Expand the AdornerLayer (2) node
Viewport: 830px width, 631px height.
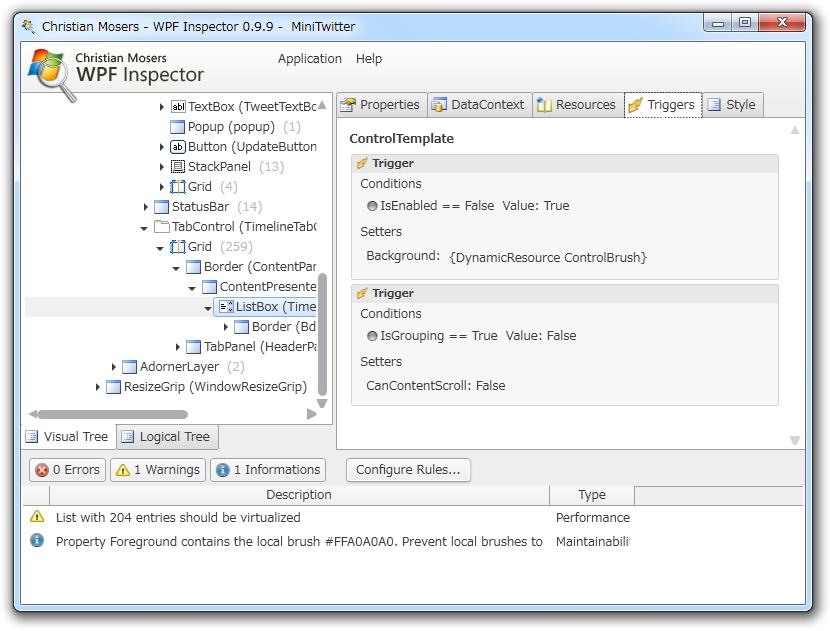[114, 367]
